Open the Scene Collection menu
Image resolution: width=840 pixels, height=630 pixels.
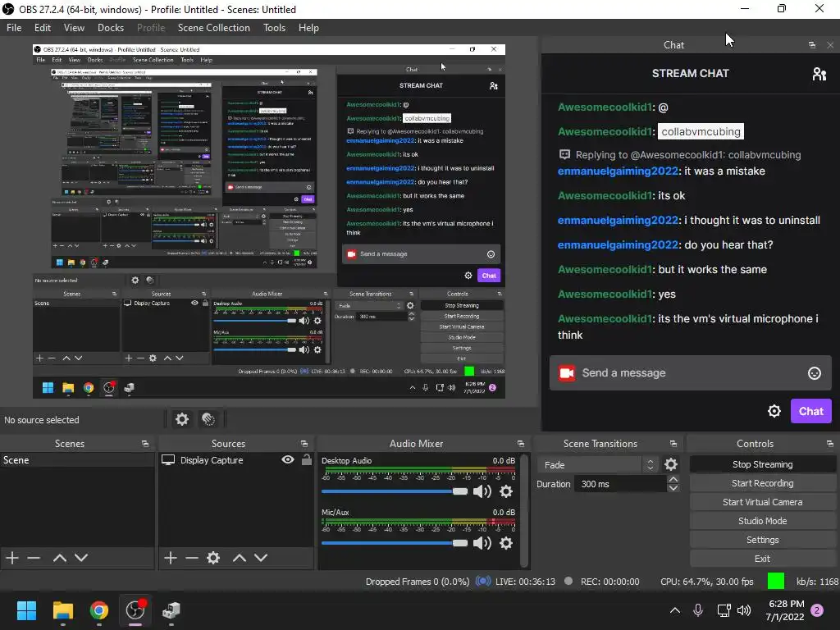tap(214, 28)
